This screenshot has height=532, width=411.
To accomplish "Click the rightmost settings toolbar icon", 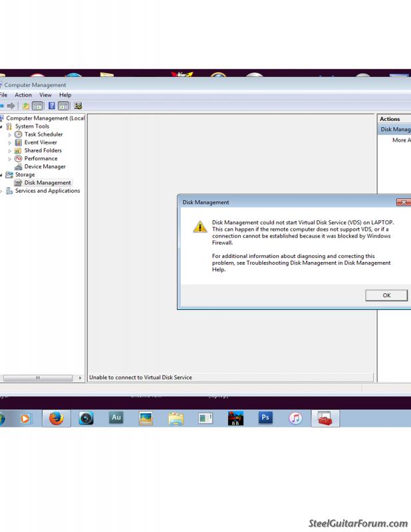I will coord(78,106).
